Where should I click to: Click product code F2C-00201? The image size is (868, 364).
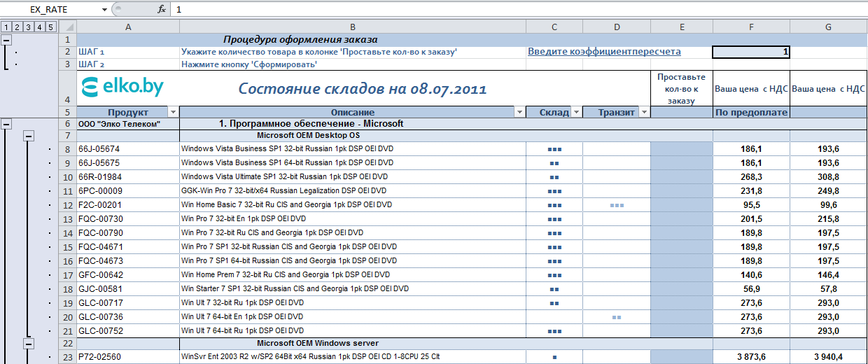99,205
